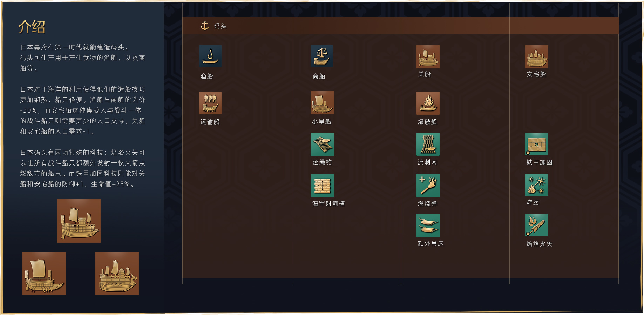Select the 额外吊床 extra hammocks icon
Image resolution: width=644 pixels, height=315 pixels.
(x=428, y=226)
